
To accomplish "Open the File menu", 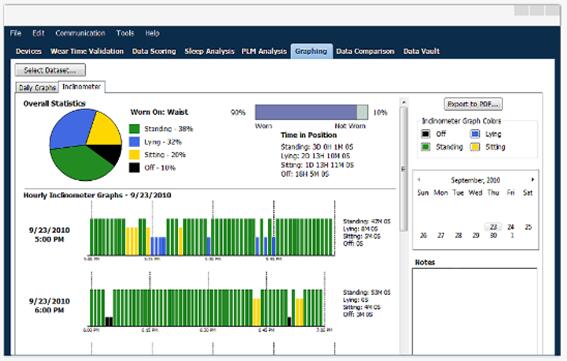I will pyautogui.click(x=16, y=33).
